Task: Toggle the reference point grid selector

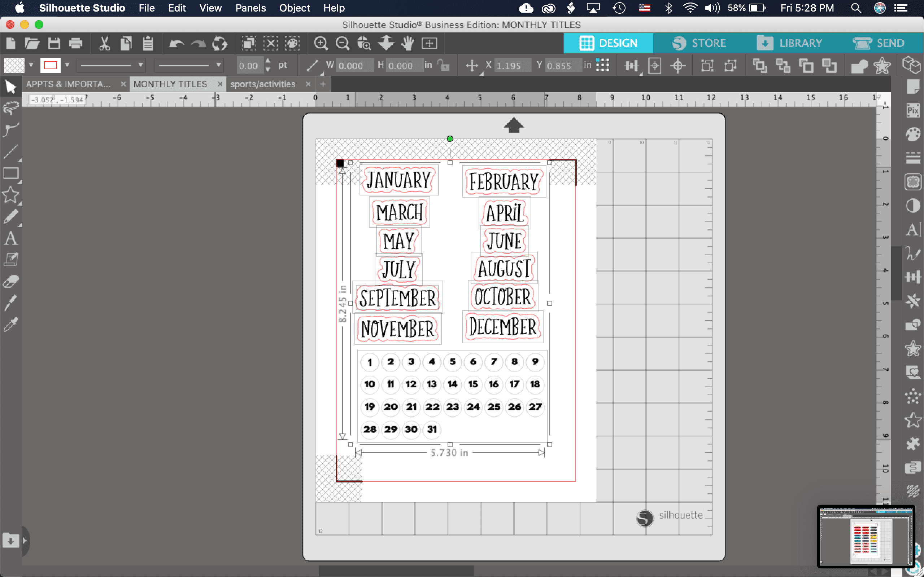Action: (602, 65)
